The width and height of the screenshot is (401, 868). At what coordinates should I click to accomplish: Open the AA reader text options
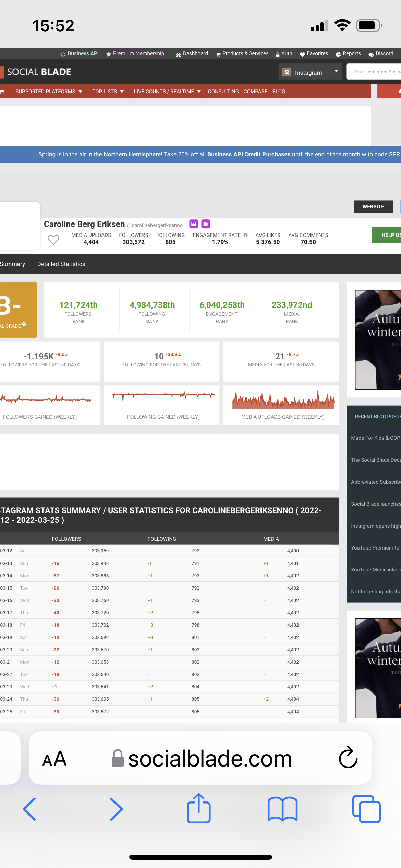click(54, 759)
